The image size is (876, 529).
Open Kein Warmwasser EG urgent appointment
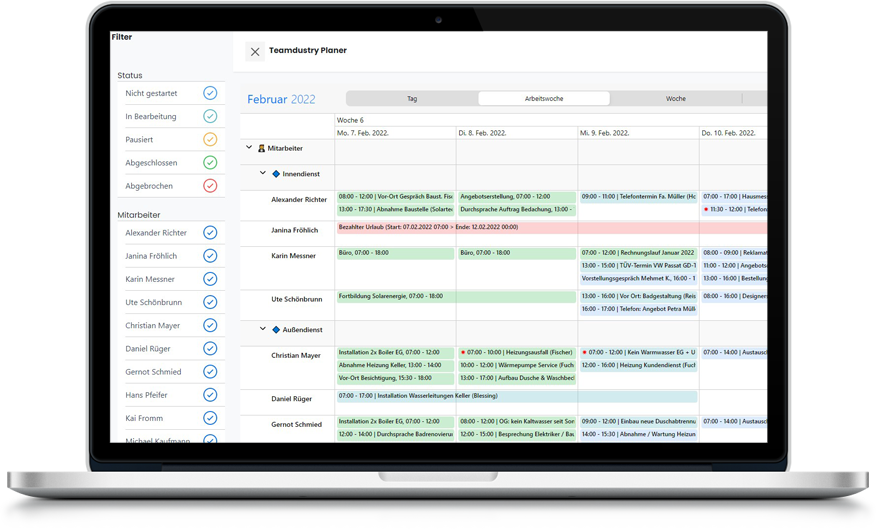[639, 352]
